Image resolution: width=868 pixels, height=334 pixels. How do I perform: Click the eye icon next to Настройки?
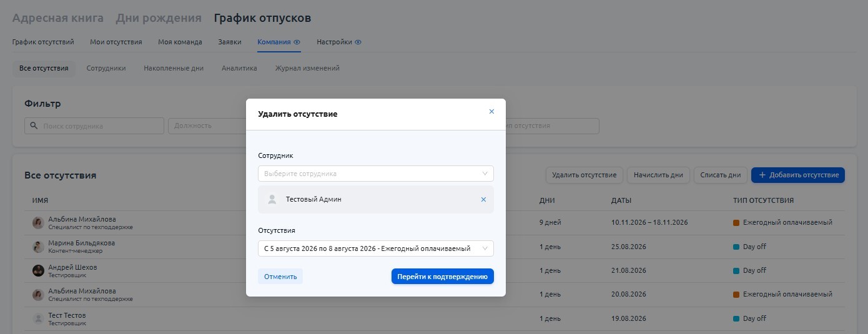(358, 42)
